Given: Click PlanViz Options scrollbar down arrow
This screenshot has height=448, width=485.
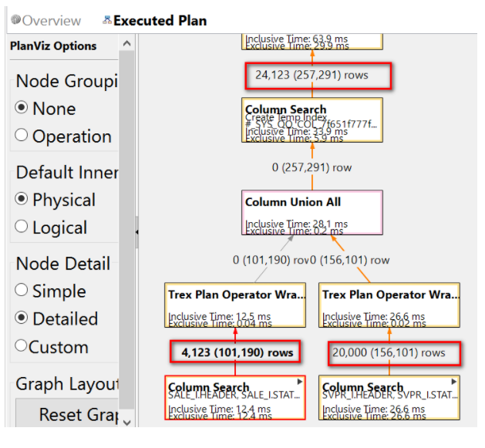Looking at the screenshot, I should coord(126,422).
